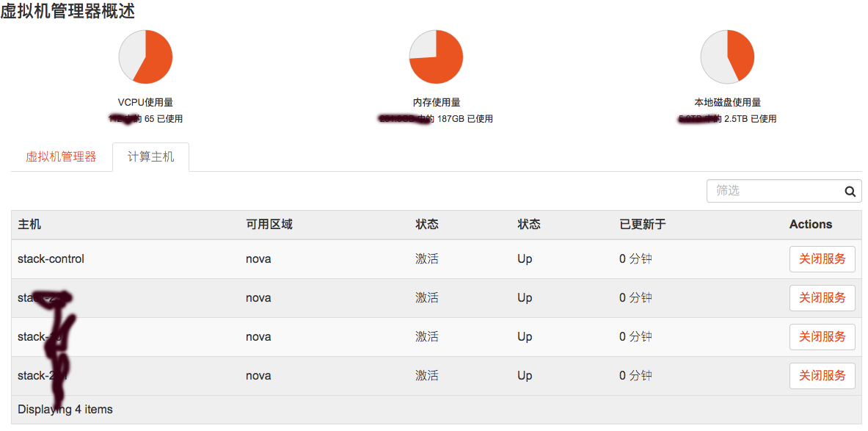Click the local disk usage pie chart
The image size is (868, 431).
(x=727, y=57)
